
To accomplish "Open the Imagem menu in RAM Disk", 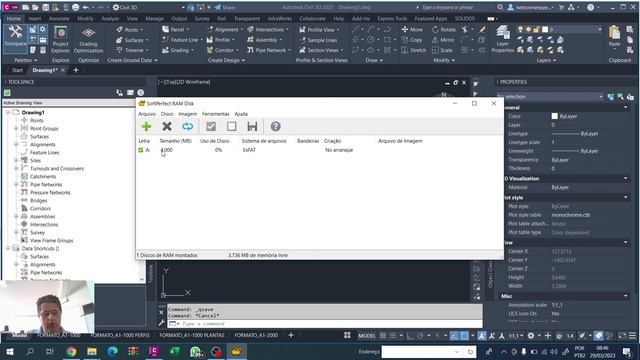I will [x=188, y=114].
